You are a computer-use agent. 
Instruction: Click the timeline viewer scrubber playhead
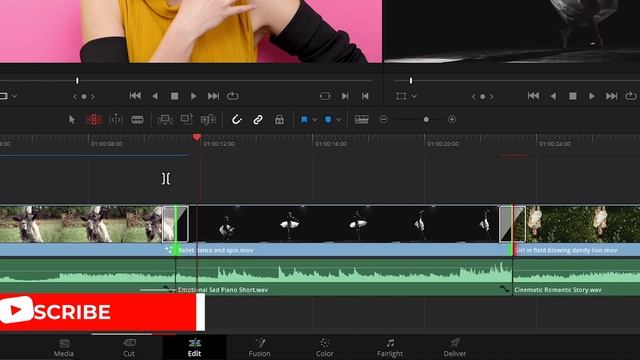click(x=411, y=81)
